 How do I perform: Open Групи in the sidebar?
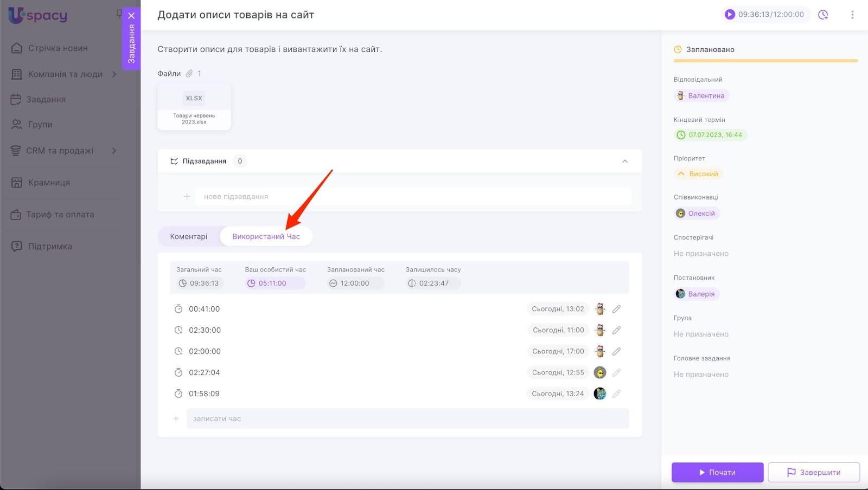(x=40, y=125)
